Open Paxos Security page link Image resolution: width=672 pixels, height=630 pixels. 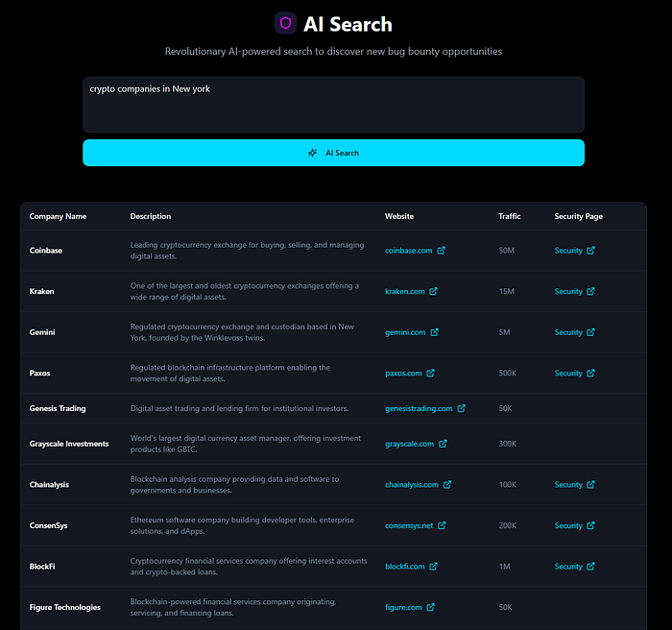click(568, 374)
